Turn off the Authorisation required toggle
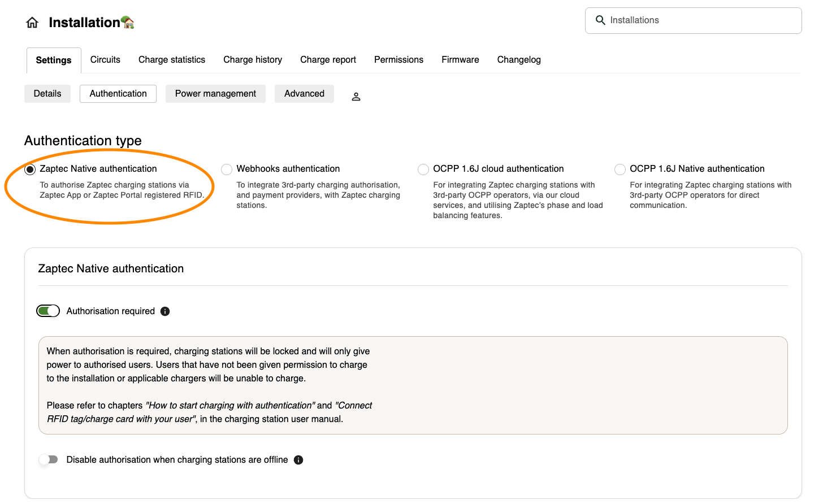This screenshot has width=836, height=504. (48, 311)
